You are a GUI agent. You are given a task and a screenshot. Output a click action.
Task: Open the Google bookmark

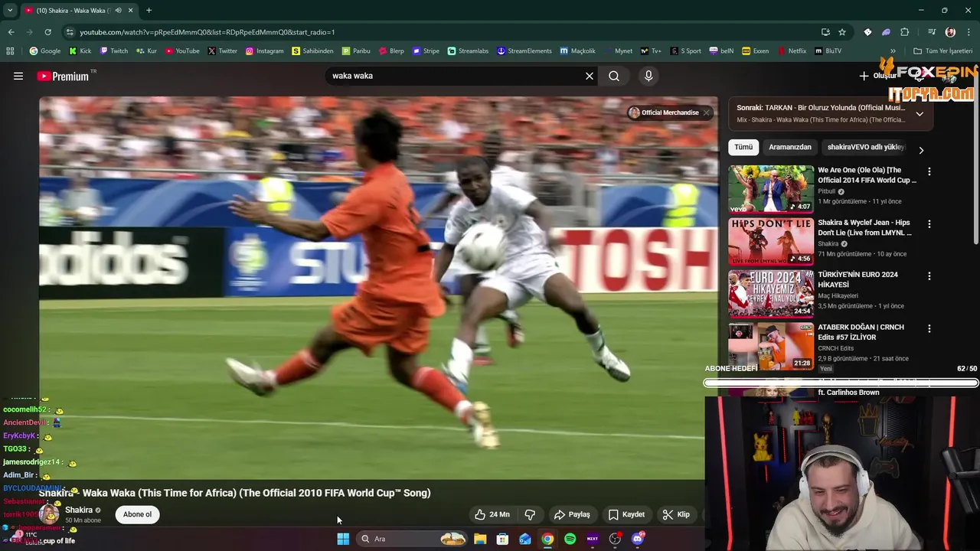(x=45, y=51)
